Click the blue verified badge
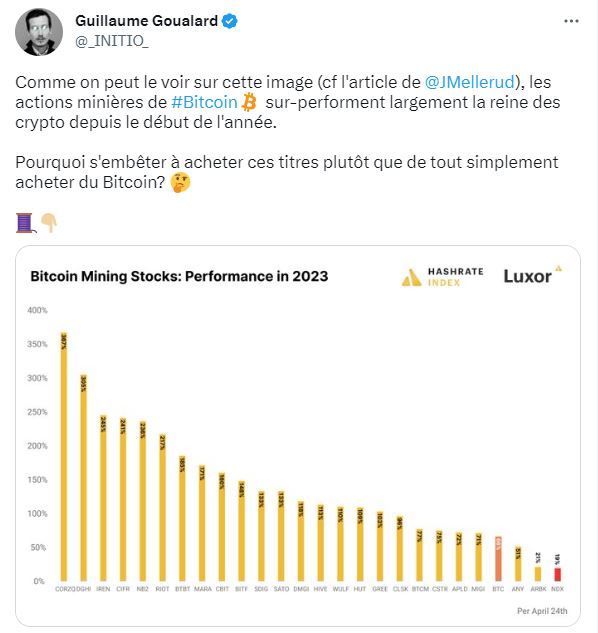 pos(230,21)
